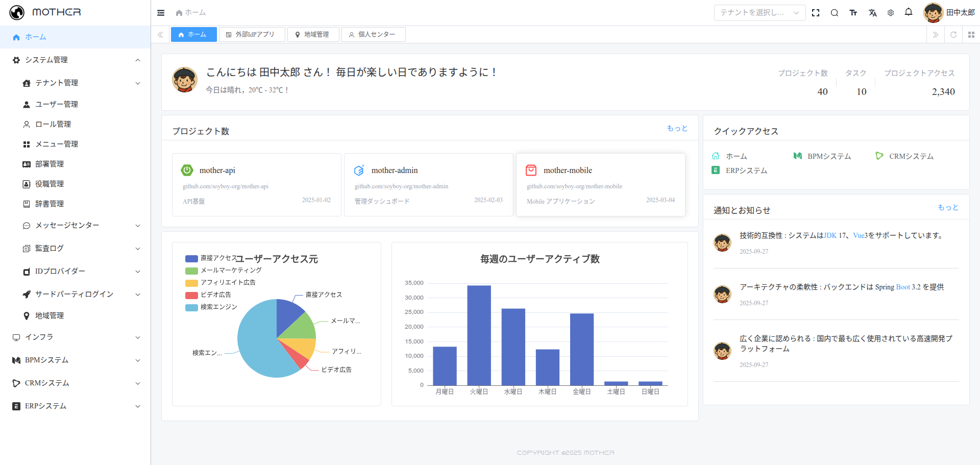Expand hidden tabs with the right double-chevron
980x465 pixels.
pyautogui.click(x=936, y=34)
